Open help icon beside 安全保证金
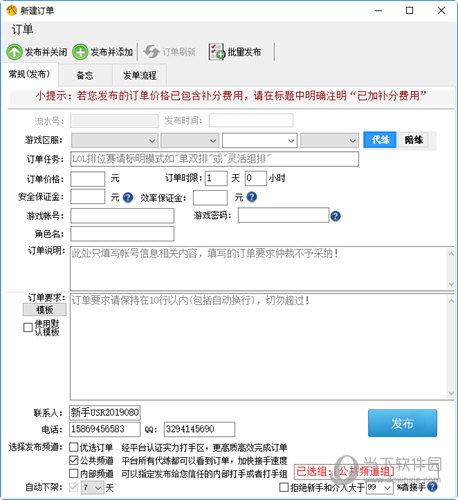458x500 pixels. tap(128, 198)
